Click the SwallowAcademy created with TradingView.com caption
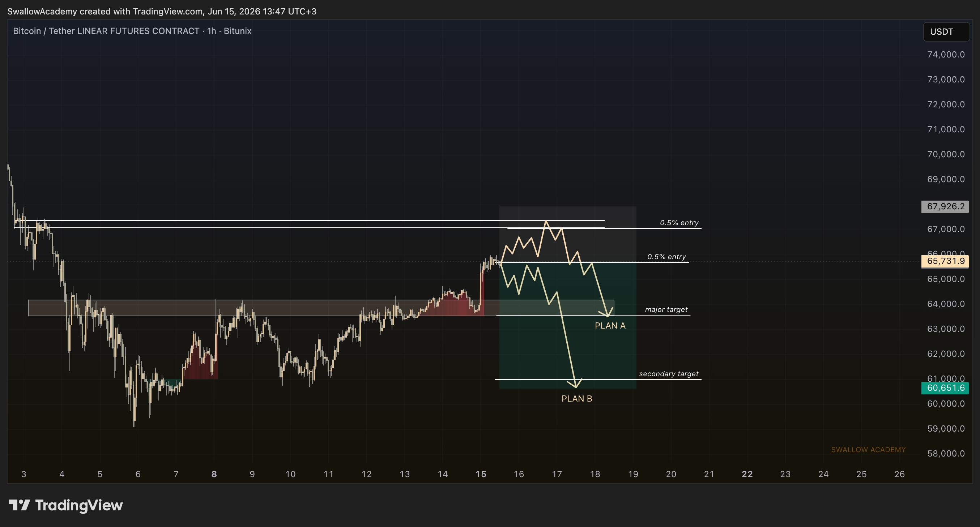980x527 pixels. tap(162, 12)
